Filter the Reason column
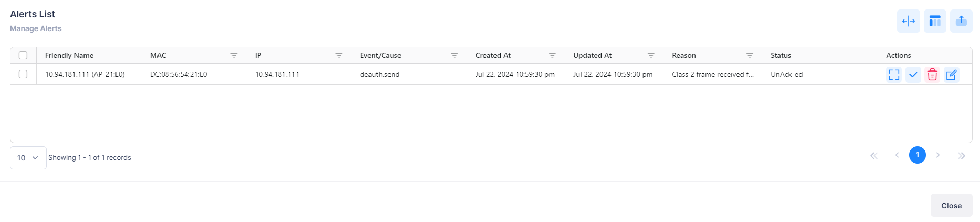This screenshot has width=980, height=222. [x=750, y=55]
